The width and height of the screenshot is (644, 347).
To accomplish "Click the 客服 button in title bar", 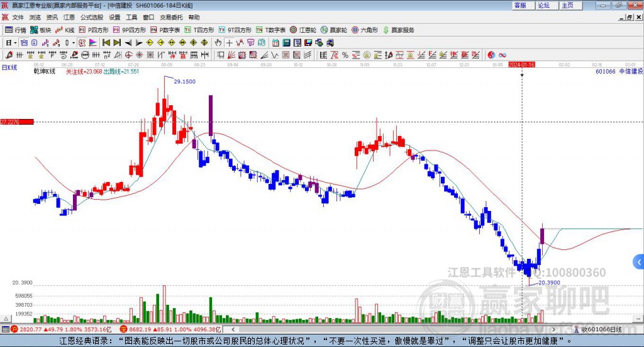I will point(523,5).
